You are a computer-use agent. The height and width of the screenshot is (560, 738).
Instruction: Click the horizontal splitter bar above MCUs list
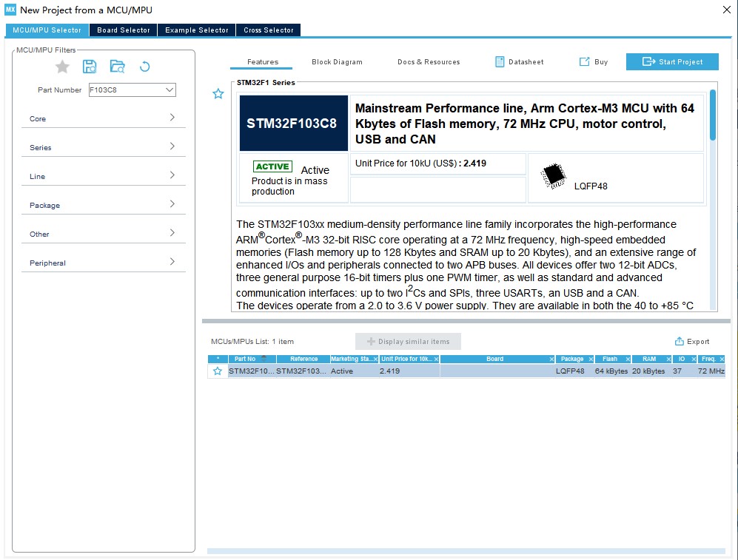(466, 321)
